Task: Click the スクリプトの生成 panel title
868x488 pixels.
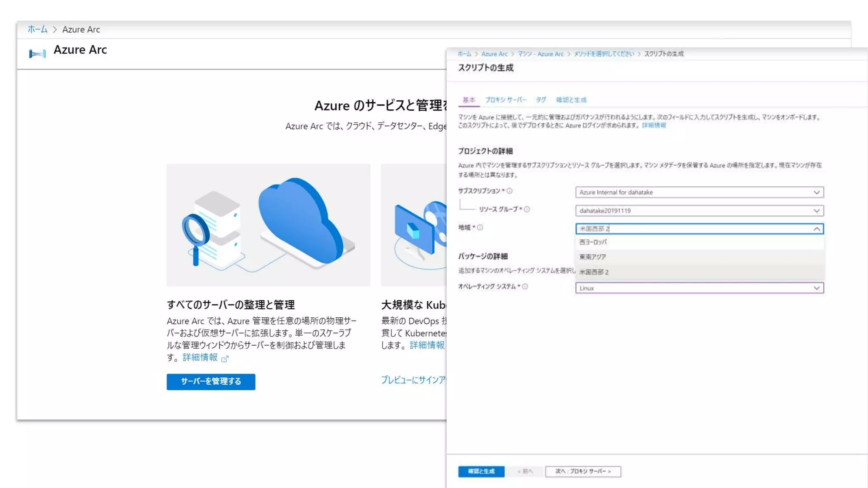Action: click(x=486, y=68)
